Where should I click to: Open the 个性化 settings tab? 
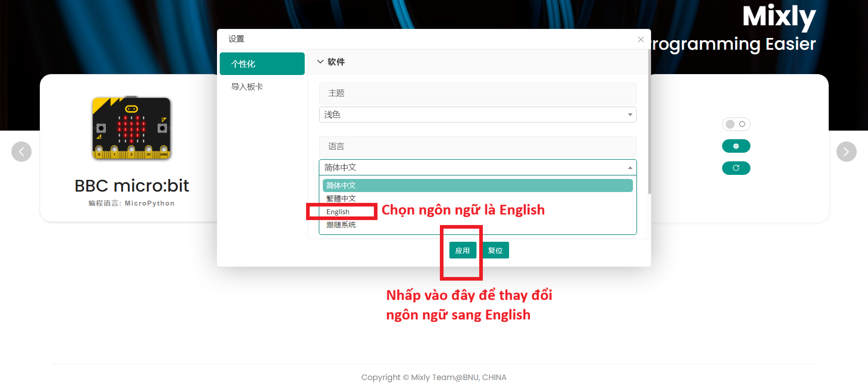click(x=262, y=64)
